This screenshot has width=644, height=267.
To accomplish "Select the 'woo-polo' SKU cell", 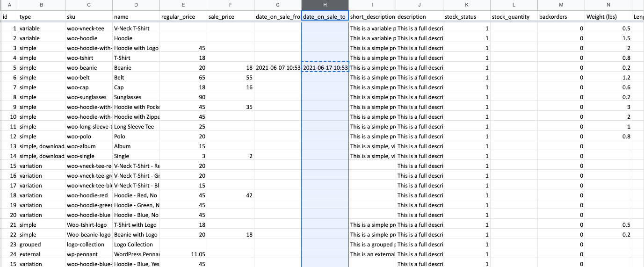I will pos(88,137).
